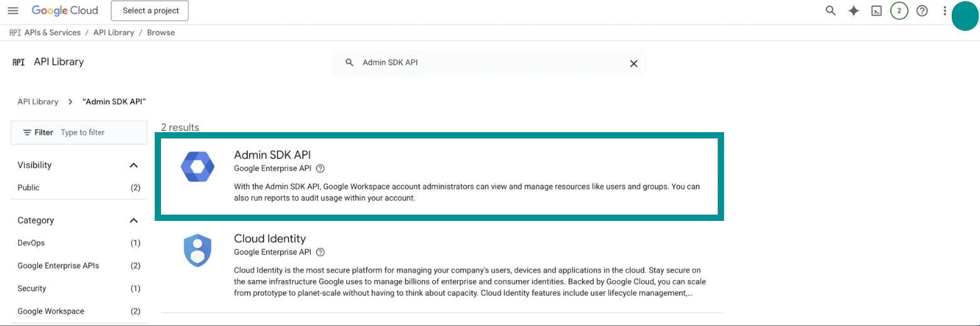Open the help question mark icon
The height and width of the screenshot is (326, 980).
922,11
